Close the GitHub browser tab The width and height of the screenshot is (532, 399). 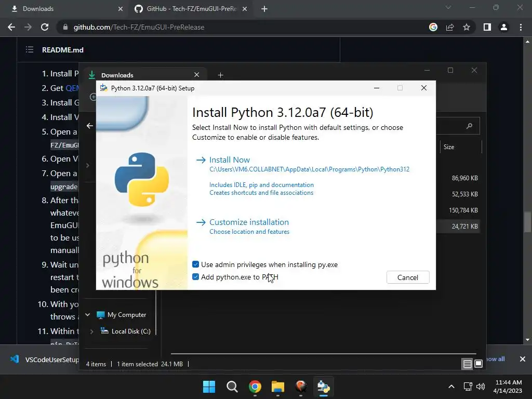[244, 9]
